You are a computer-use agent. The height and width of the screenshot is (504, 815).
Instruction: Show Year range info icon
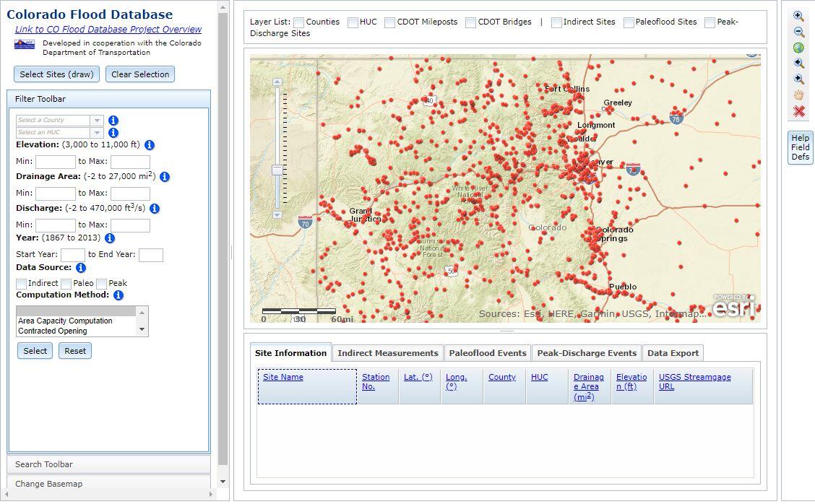point(110,238)
